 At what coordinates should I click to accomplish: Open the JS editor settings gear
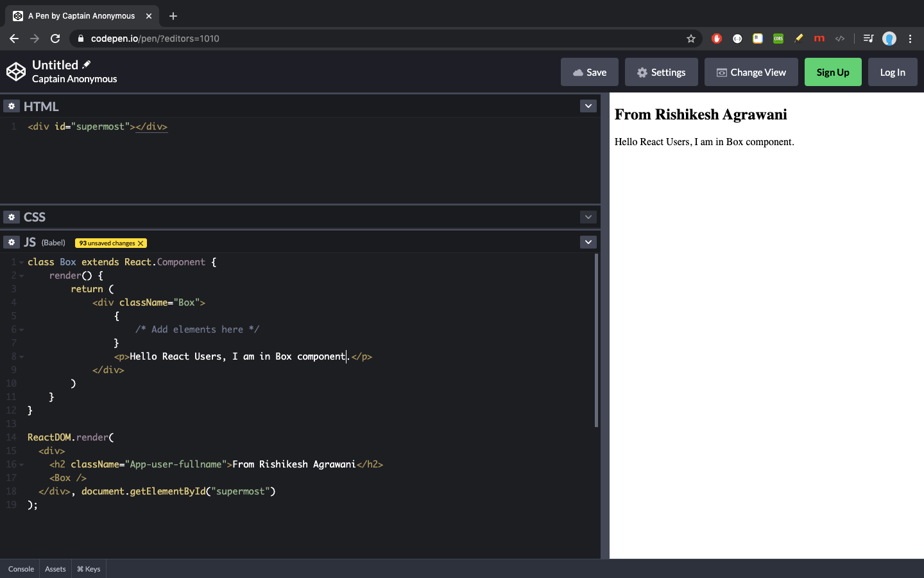pyautogui.click(x=12, y=242)
